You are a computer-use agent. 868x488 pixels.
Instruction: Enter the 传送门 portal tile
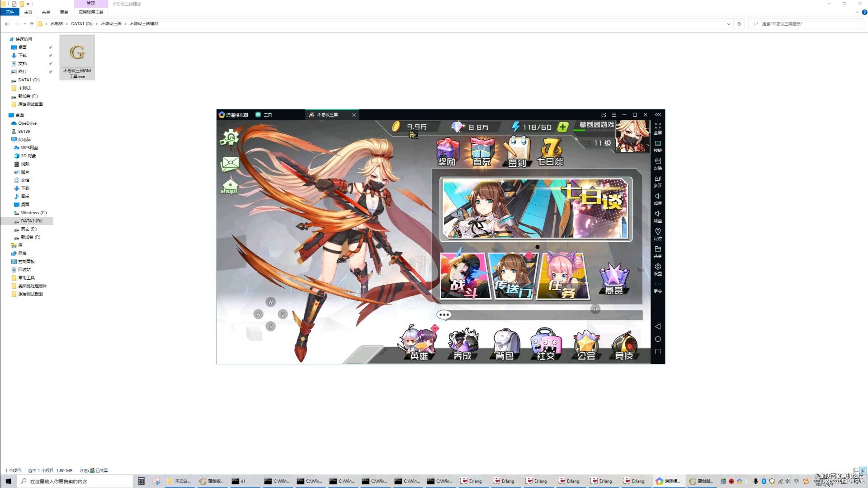(514, 276)
